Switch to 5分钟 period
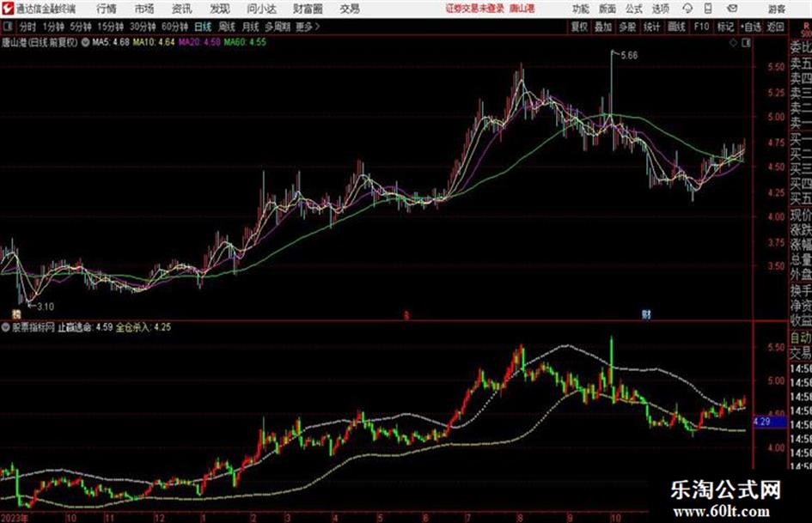The image size is (812, 523). pyautogui.click(x=80, y=27)
